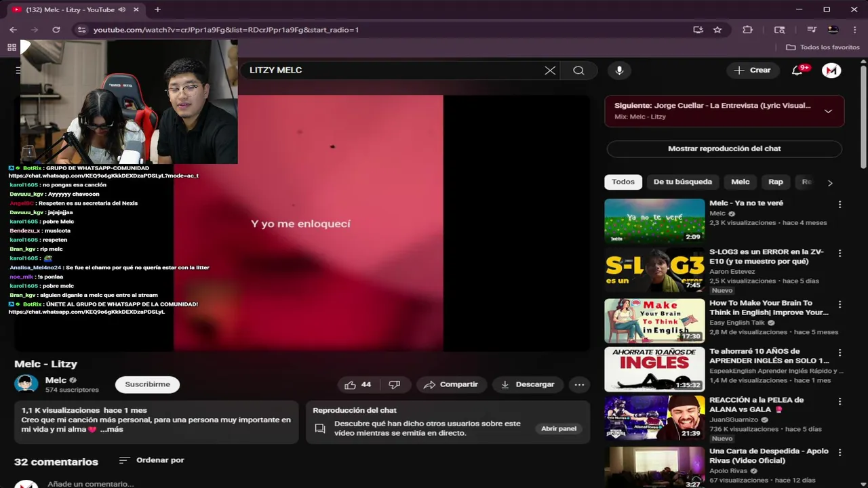Click the search magnifier button

click(x=578, y=70)
